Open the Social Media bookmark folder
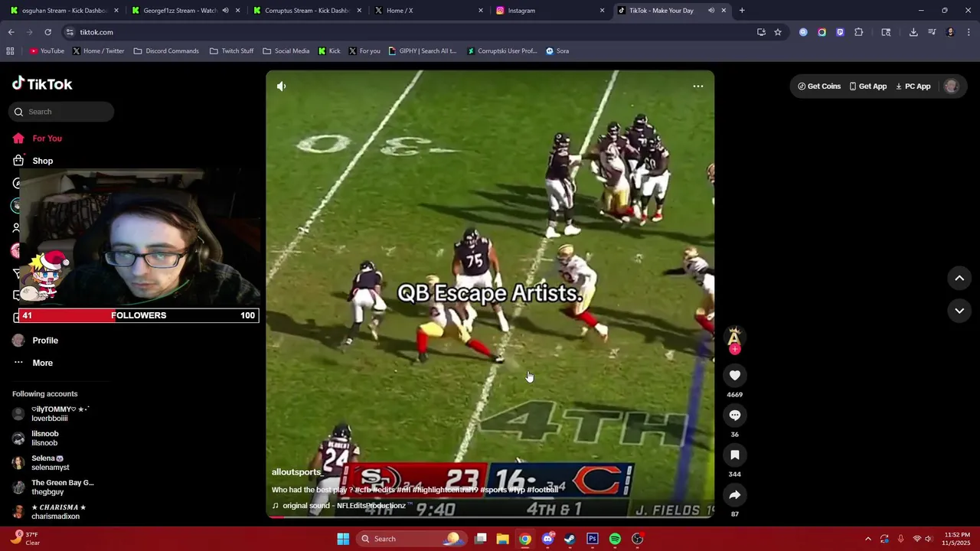 [286, 51]
